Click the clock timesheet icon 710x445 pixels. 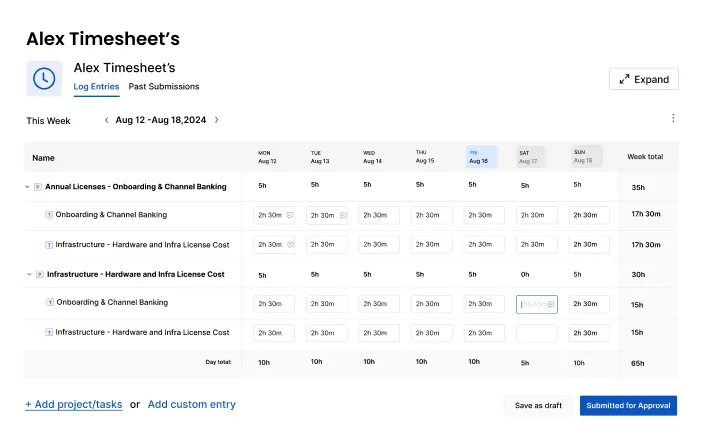tap(44, 79)
